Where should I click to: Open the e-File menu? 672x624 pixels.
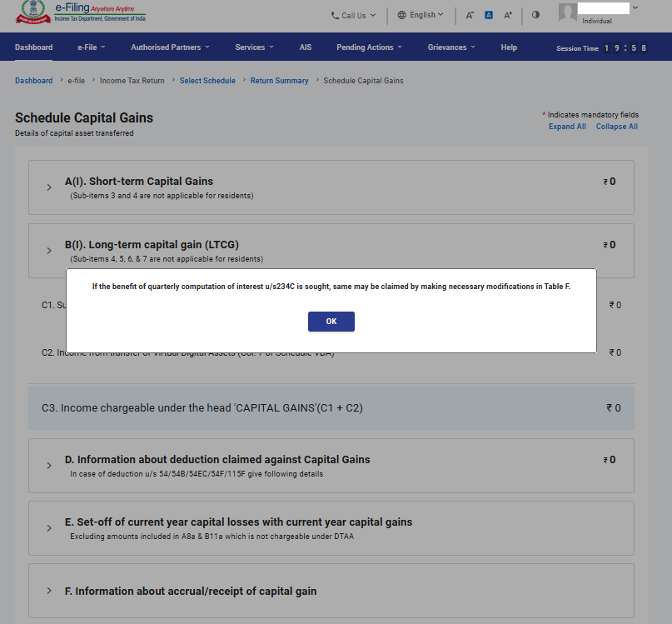click(x=91, y=47)
